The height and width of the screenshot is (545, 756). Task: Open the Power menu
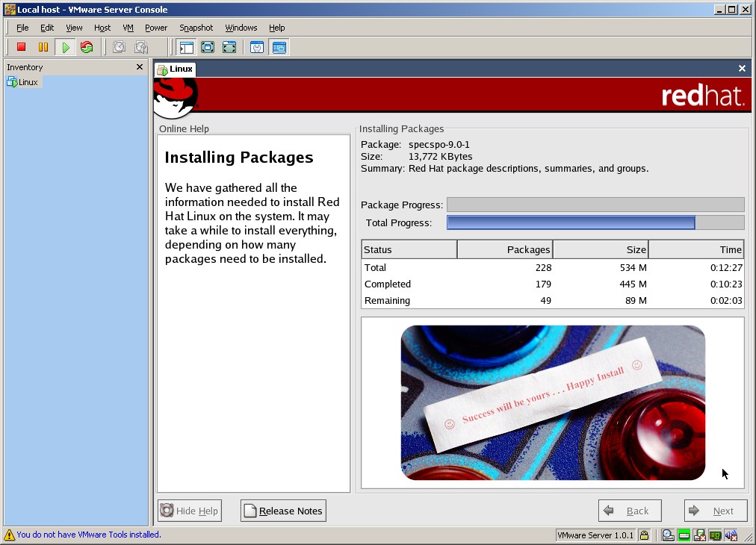[x=156, y=28]
